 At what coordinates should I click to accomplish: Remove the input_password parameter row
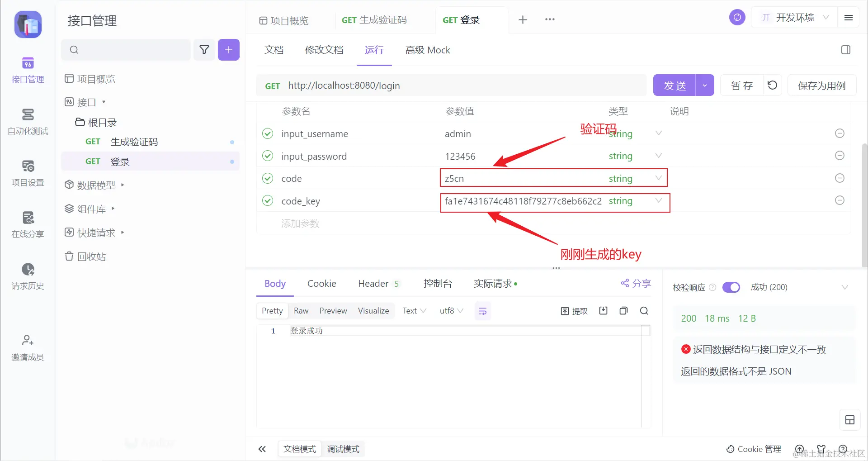click(840, 156)
